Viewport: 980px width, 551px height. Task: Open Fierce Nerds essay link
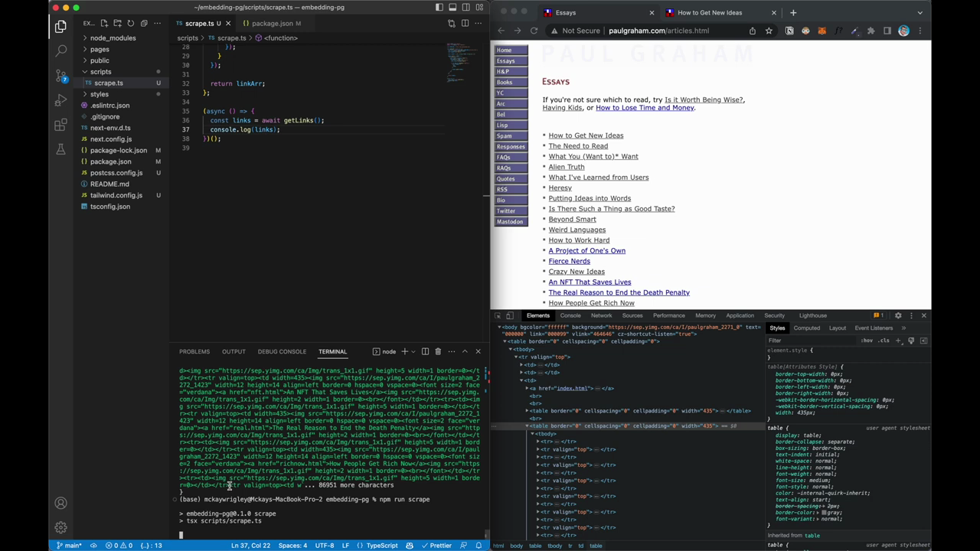click(569, 261)
